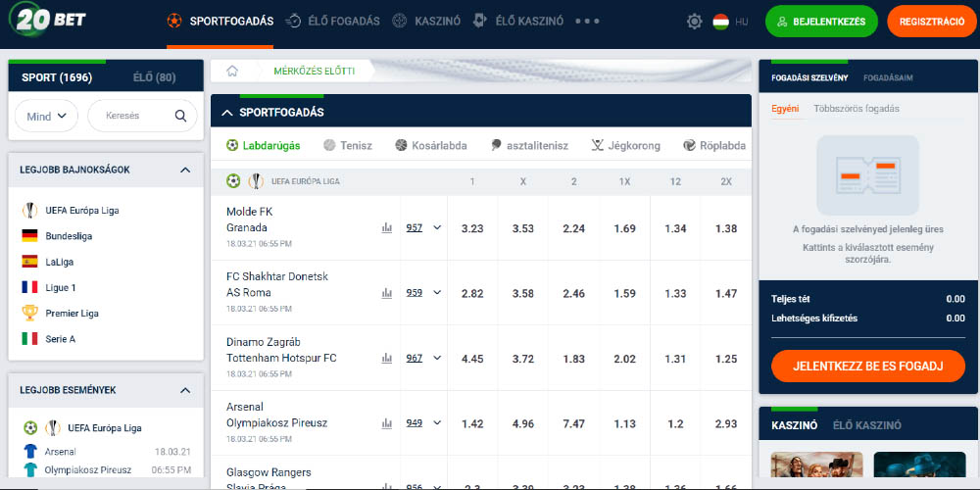Select Olympiakosz win odds 7.47

(x=573, y=423)
